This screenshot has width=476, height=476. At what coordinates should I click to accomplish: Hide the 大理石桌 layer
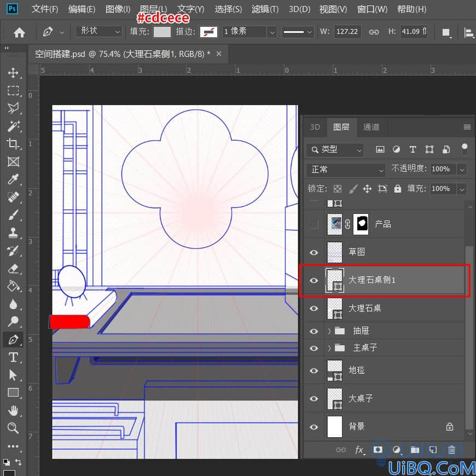(314, 309)
